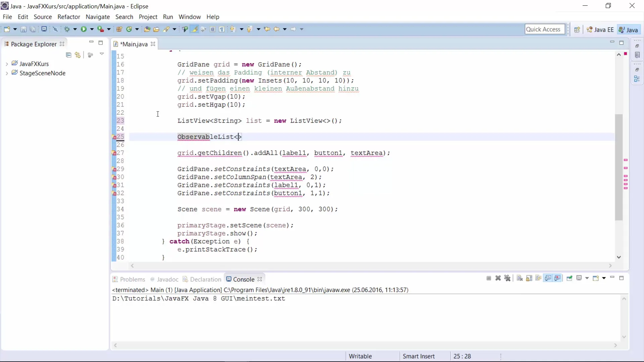This screenshot has height=362, width=644.
Task: Click the Open Task folder icon
Action: pyautogui.click(x=156, y=29)
